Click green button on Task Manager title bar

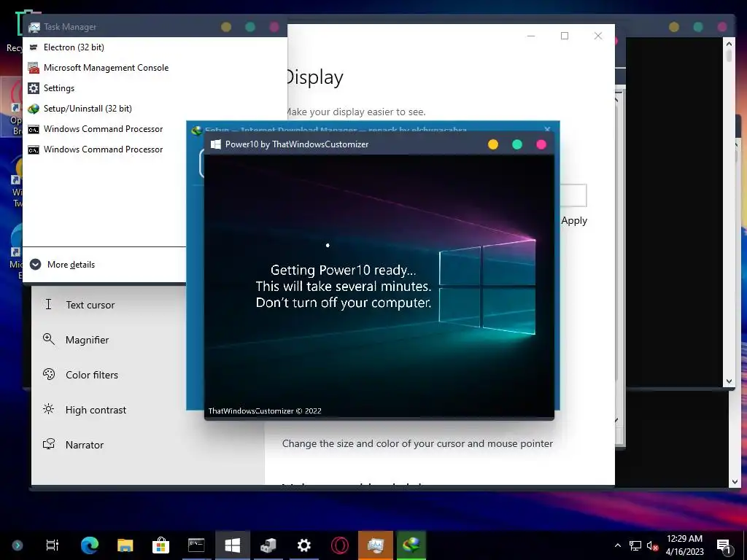(250, 27)
